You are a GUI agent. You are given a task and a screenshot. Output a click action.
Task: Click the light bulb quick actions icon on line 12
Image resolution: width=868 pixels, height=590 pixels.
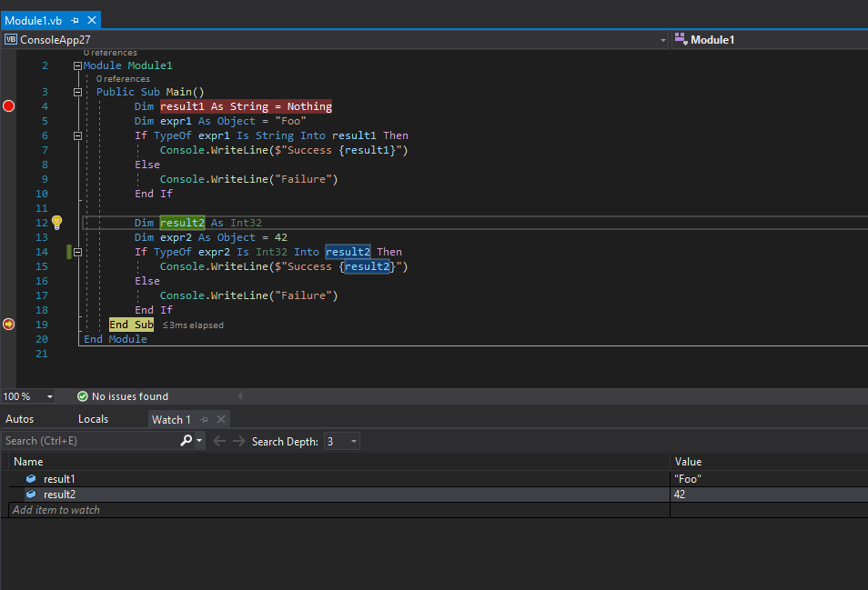[56, 222]
